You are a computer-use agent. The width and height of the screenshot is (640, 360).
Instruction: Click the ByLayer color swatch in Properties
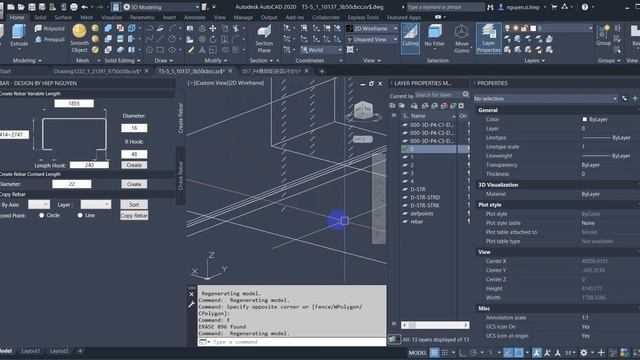point(584,119)
